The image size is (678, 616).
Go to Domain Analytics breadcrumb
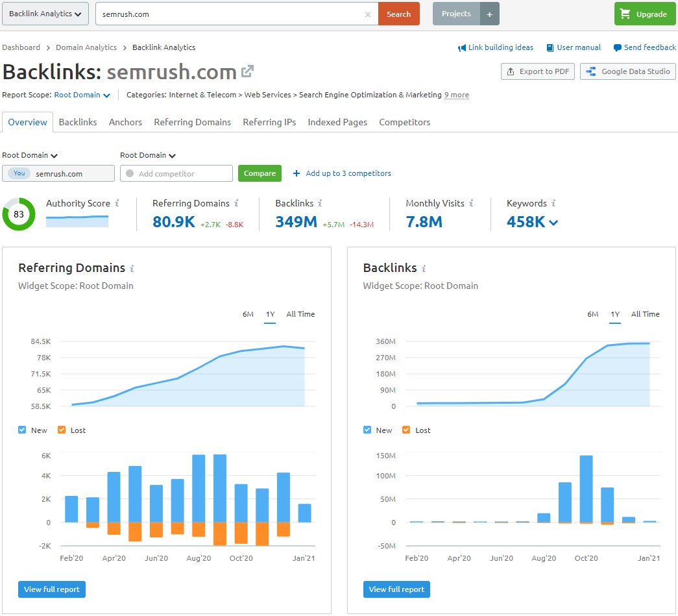coord(86,47)
